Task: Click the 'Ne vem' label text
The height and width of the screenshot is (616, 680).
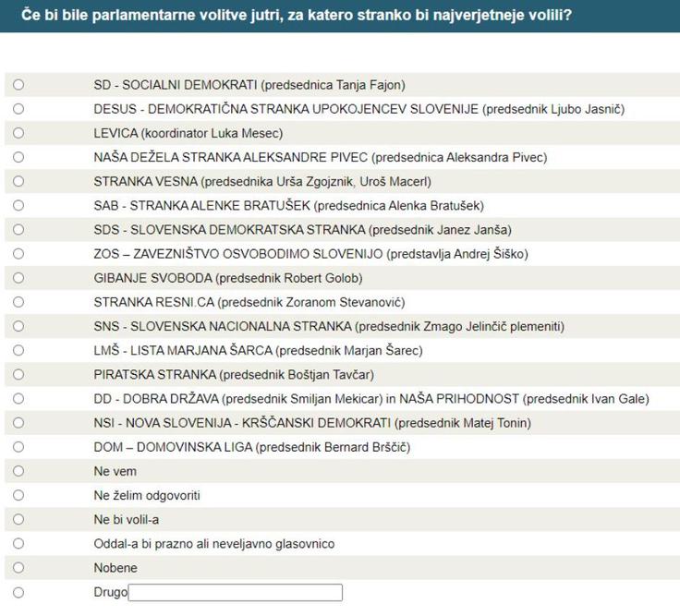Action: (115, 471)
